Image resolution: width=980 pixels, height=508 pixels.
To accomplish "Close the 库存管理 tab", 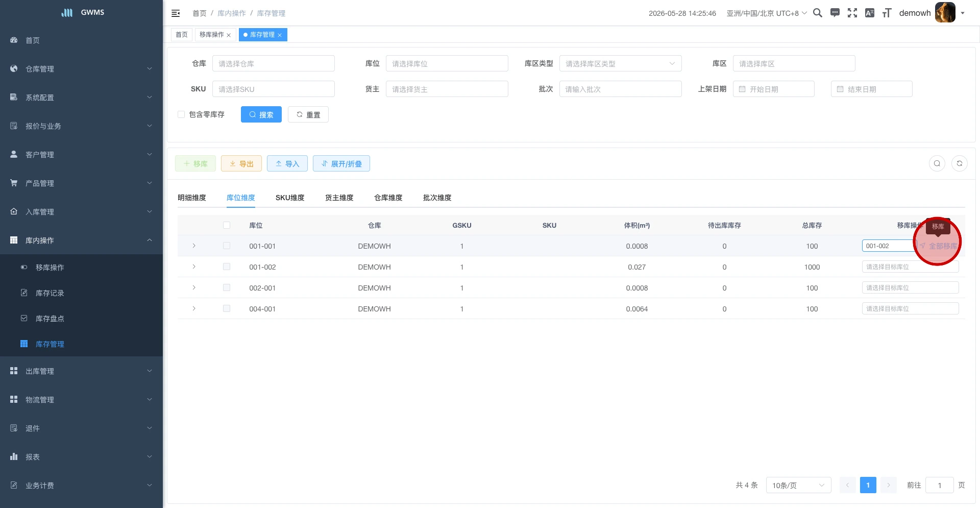I will pyautogui.click(x=280, y=35).
